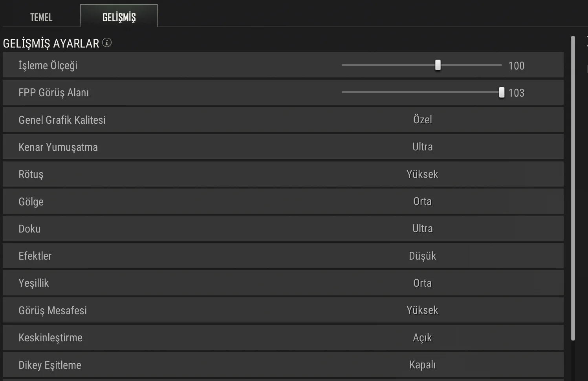Open Kenar Yumuşatma Ultra setting
This screenshot has width=588, height=381.
point(422,147)
